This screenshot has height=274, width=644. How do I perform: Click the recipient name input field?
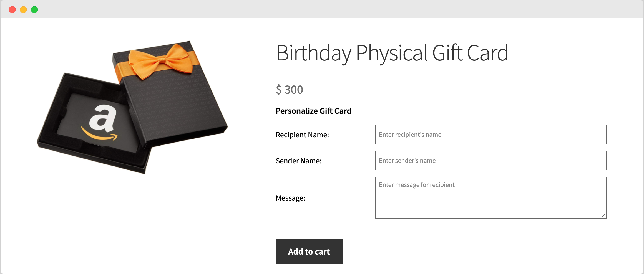[491, 135]
